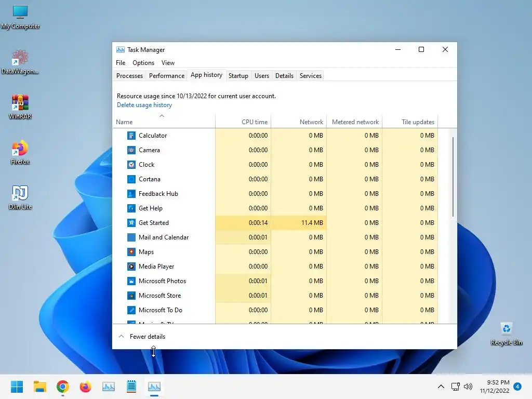
Task: Click the Get Started app icon
Action: [131, 223]
